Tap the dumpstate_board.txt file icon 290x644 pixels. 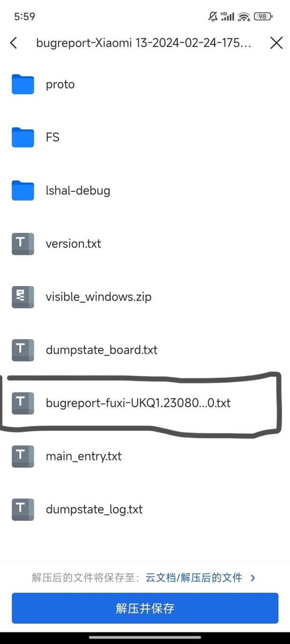pos(23,350)
